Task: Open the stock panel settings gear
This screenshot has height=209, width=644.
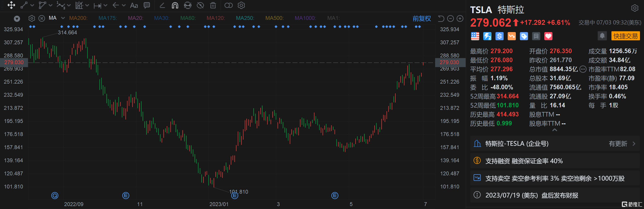Action: 635,8
